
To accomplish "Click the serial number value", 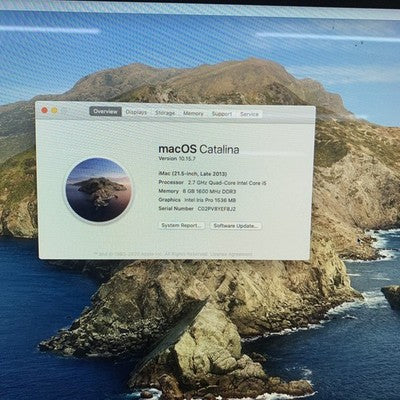I will 216,209.
